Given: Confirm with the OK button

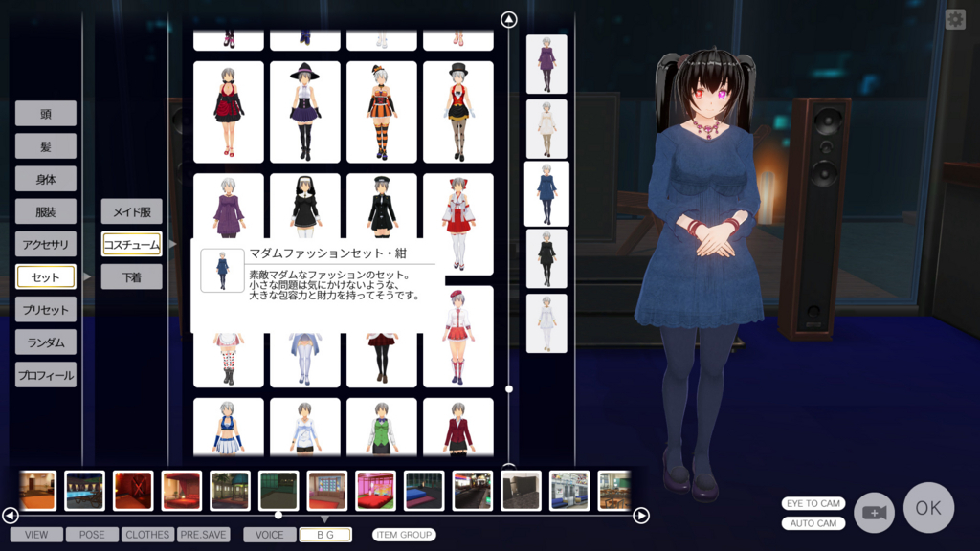Looking at the screenshot, I should [928, 507].
